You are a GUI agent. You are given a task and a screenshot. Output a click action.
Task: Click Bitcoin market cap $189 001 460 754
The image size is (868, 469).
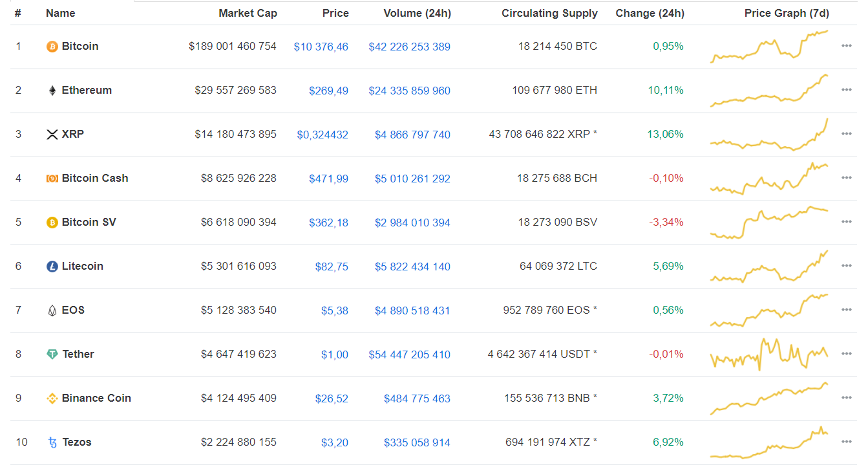click(233, 47)
